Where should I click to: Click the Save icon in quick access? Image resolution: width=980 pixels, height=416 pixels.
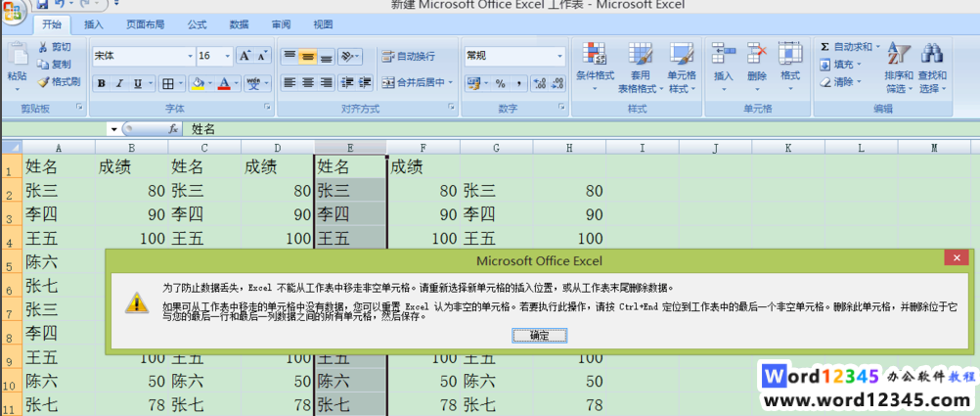click(42, 4)
